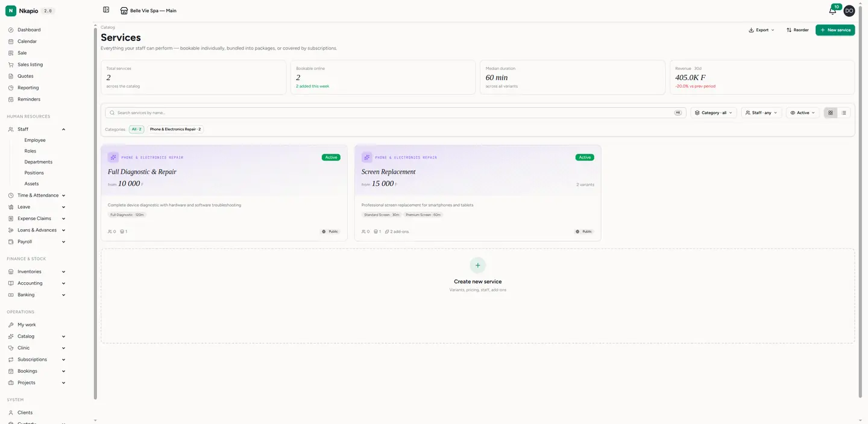Click the New service button
The image size is (868, 424).
click(x=835, y=30)
